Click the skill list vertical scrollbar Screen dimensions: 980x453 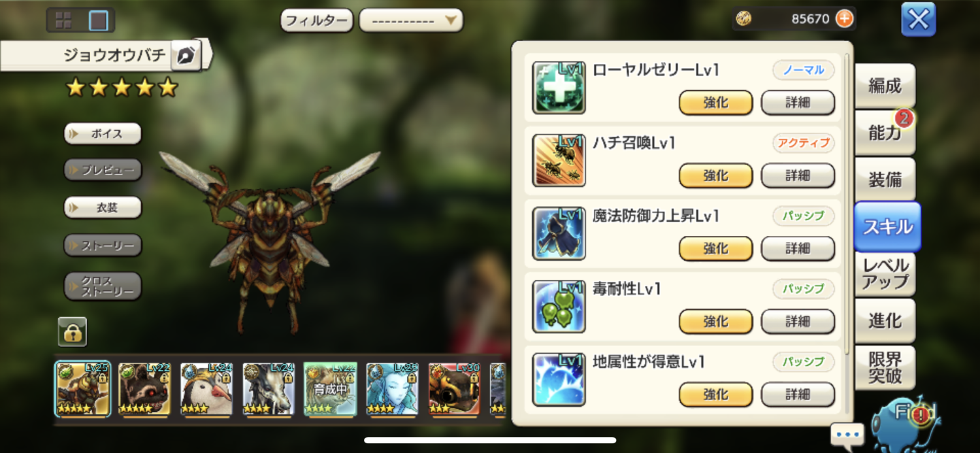point(847,203)
